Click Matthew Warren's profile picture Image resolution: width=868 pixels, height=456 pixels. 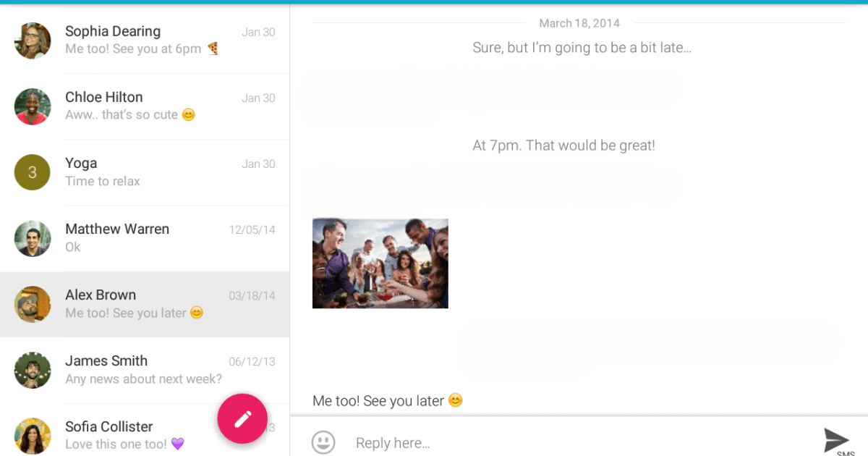[32, 237]
